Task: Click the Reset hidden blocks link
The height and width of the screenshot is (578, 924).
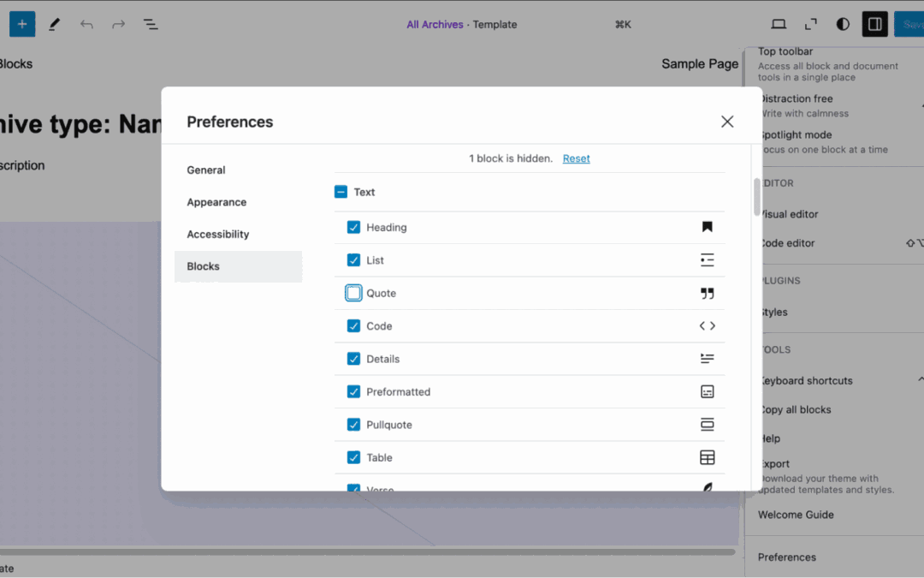Action: 576,158
